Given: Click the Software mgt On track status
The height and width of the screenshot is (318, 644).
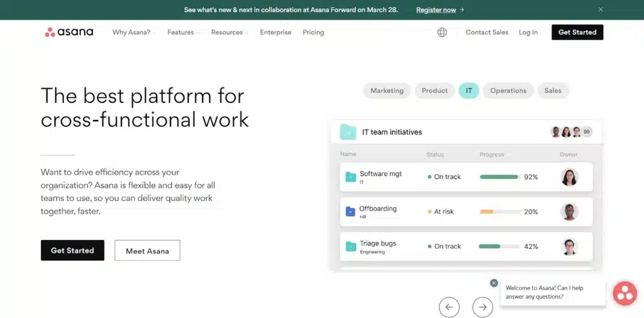Looking at the screenshot, I should (x=445, y=177).
